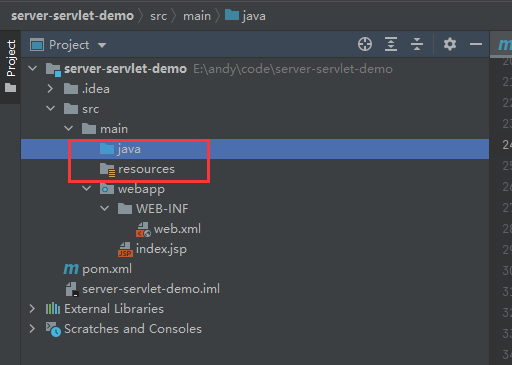Select the src folder icon
Viewport: 512px width, 365px height.
click(71, 109)
